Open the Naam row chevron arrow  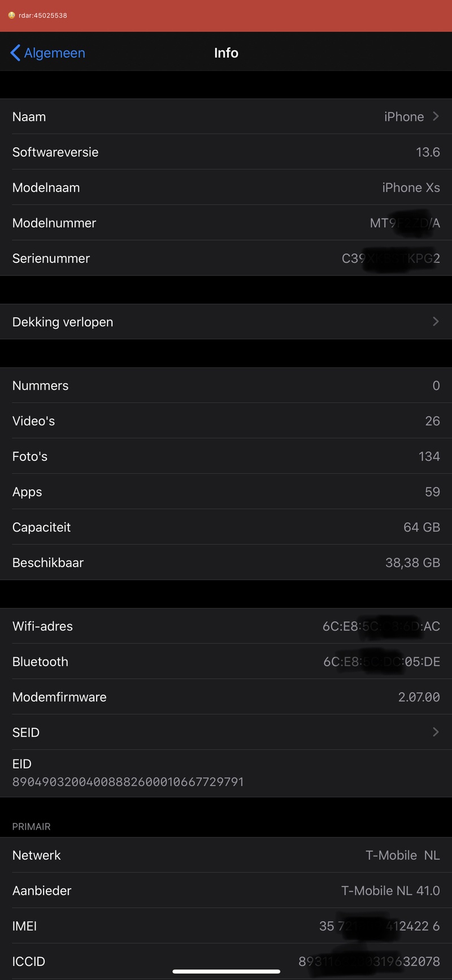(x=436, y=116)
